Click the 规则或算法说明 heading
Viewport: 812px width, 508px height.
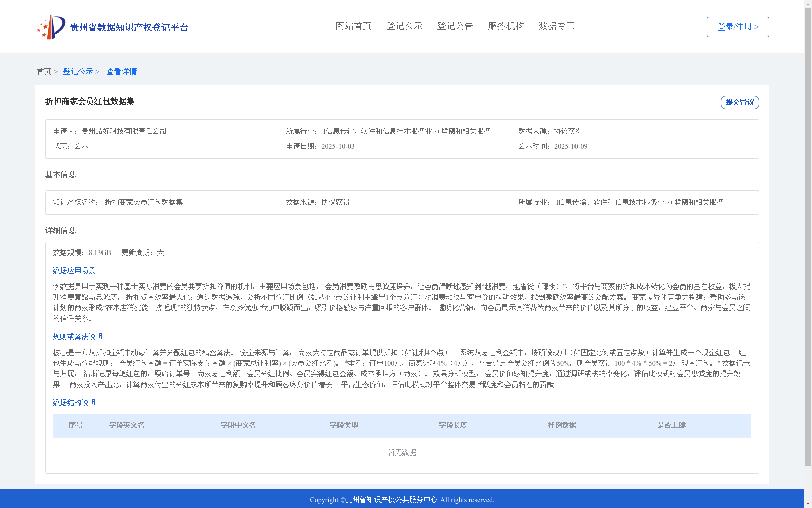coord(78,337)
